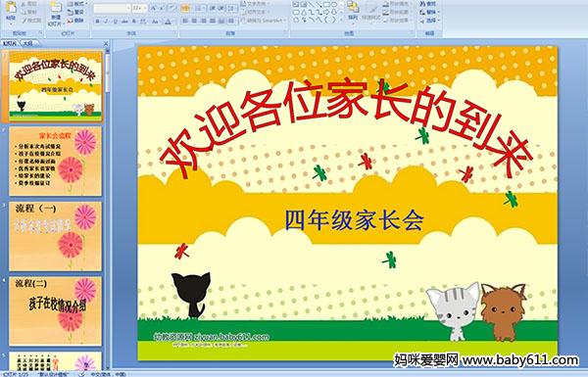Screen dimensions: 588x377
Task: Switch to the Slides pane tab
Action: coord(10,43)
